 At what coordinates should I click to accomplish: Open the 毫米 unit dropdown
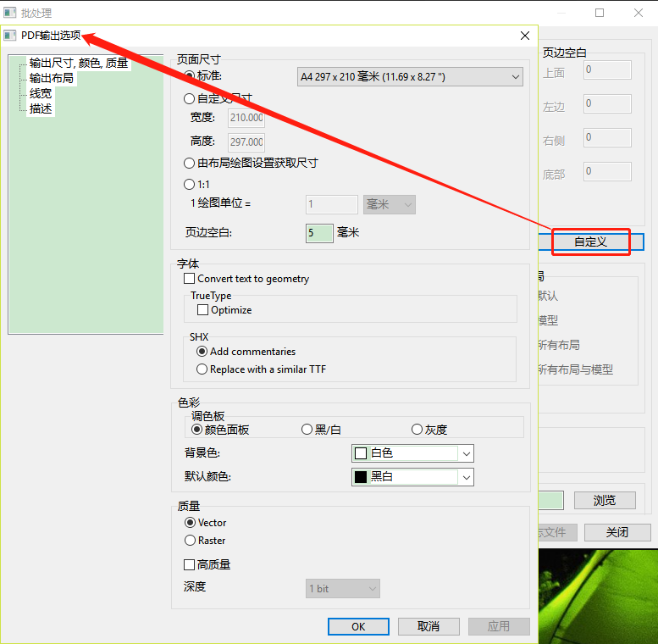390,204
